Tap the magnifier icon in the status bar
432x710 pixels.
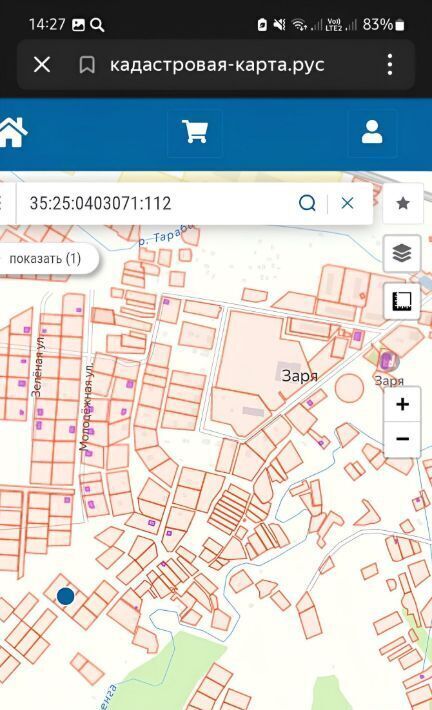(97, 24)
